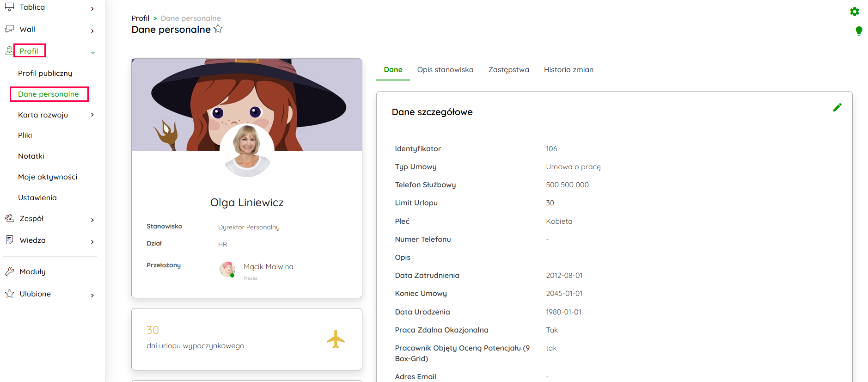Screen dimensions: 868x382
Task: Open the Historia zmian tab
Action: [568, 70]
